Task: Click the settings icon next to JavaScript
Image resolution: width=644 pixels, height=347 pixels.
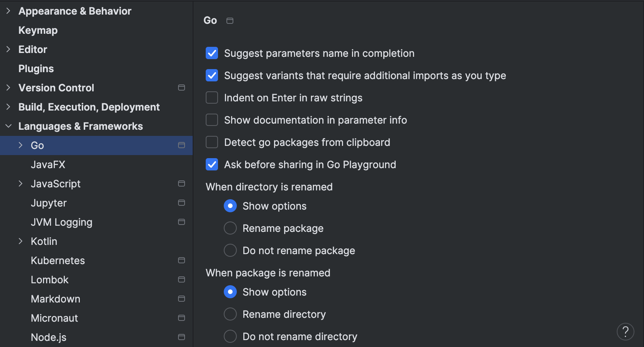Action: (x=182, y=183)
